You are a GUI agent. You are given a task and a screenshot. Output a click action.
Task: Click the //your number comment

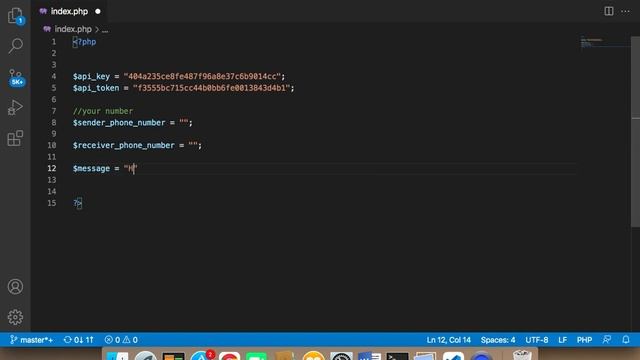click(103, 111)
